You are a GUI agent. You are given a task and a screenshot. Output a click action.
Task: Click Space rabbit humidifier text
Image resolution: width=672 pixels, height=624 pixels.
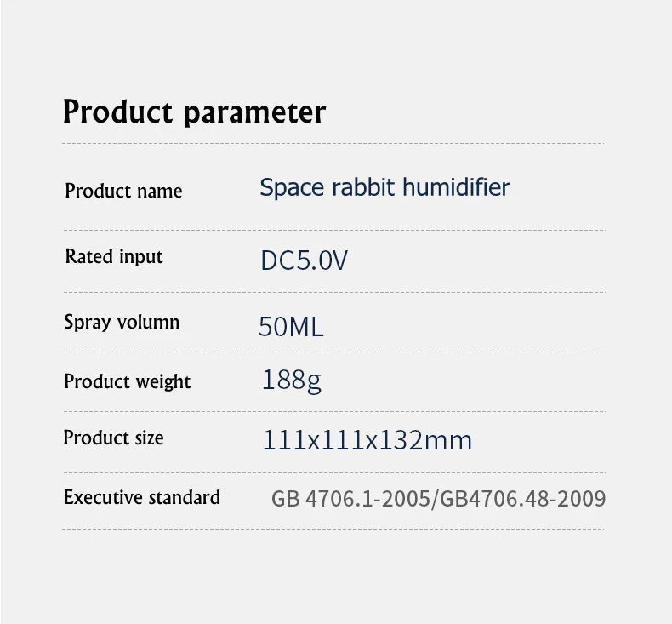click(384, 188)
